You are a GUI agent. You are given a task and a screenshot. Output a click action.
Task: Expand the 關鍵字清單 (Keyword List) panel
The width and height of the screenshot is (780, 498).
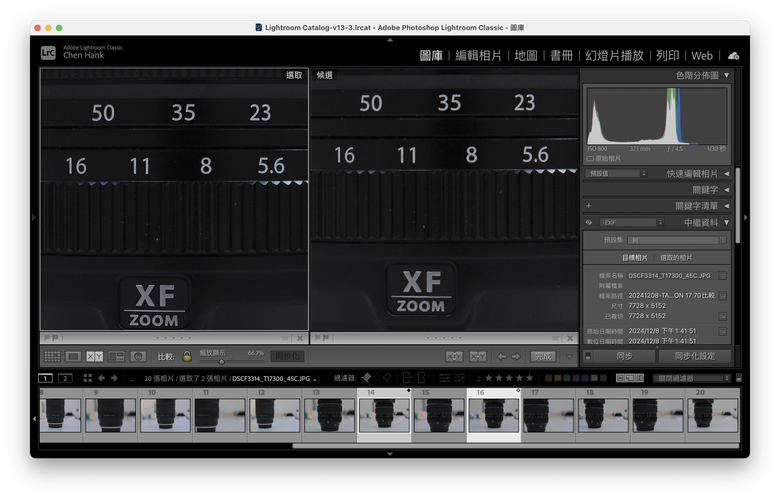point(727,205)
